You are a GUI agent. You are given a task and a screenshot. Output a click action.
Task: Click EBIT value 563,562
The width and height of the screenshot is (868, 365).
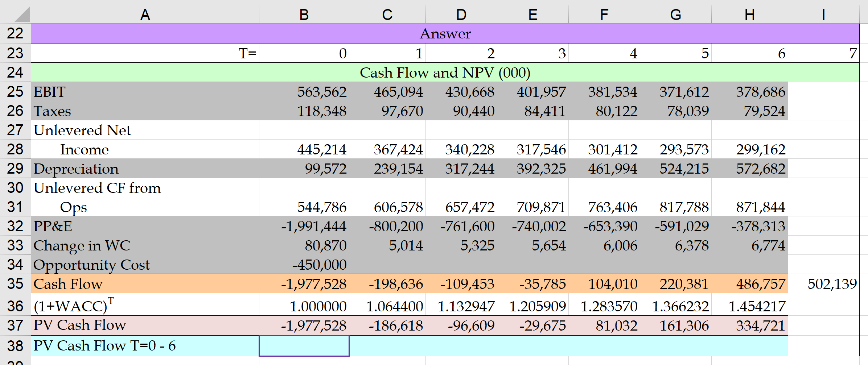322,92
